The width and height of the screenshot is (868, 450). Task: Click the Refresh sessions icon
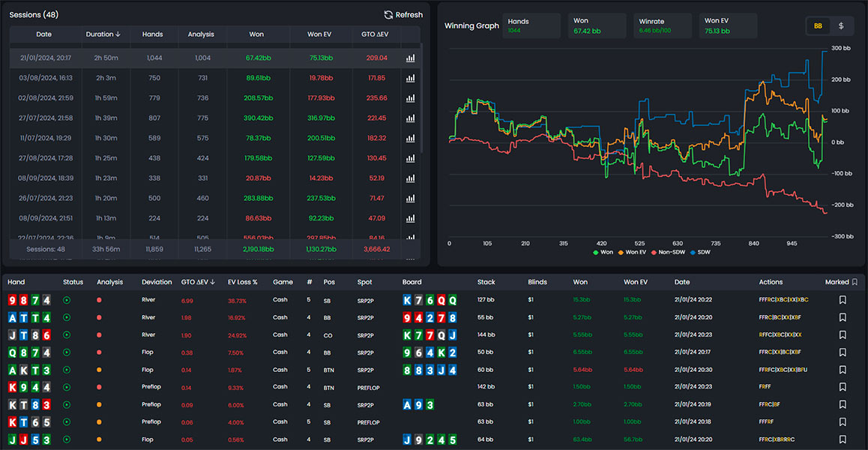(x=388, y=15)
